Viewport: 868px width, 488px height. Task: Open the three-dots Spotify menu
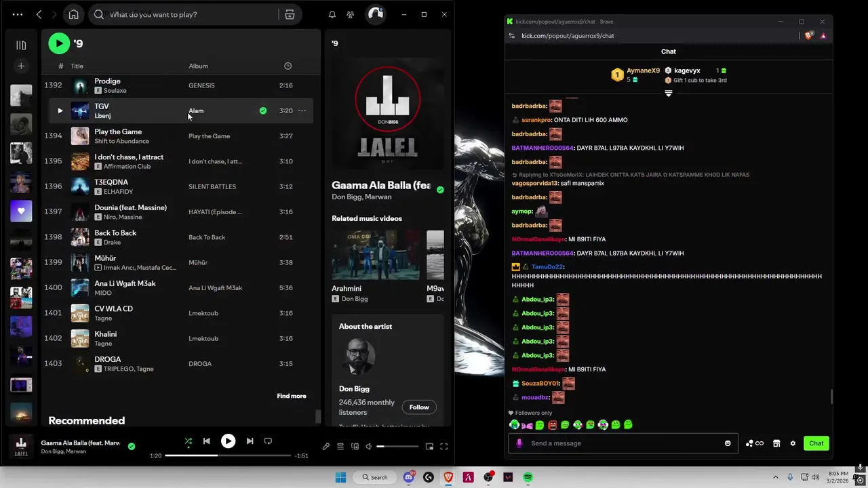[x=18, y=14]
